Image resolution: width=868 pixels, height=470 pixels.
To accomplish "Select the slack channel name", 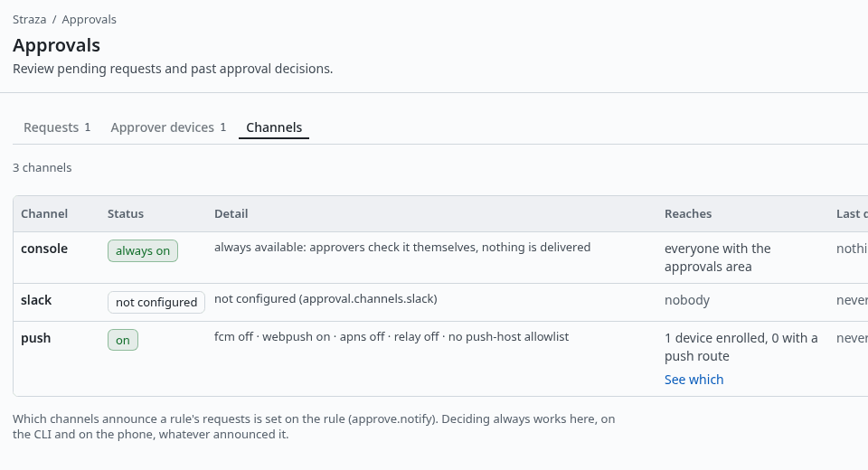I will click(x=36, y=300).
